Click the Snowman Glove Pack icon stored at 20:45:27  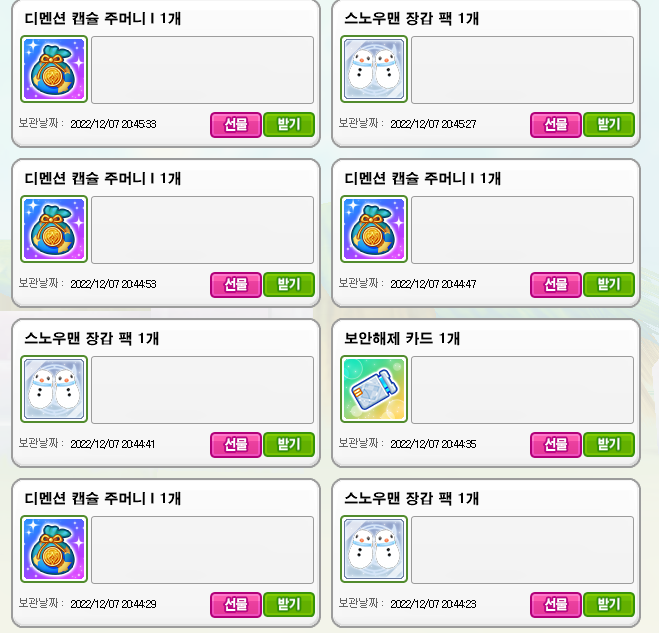click(374, 69)
